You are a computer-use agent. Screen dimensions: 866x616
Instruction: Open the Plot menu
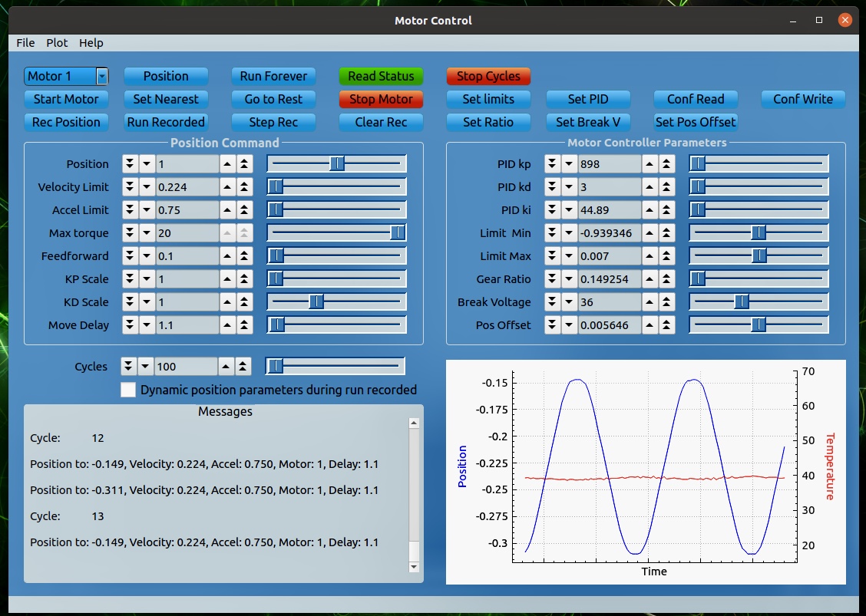[x=57, y=43]
